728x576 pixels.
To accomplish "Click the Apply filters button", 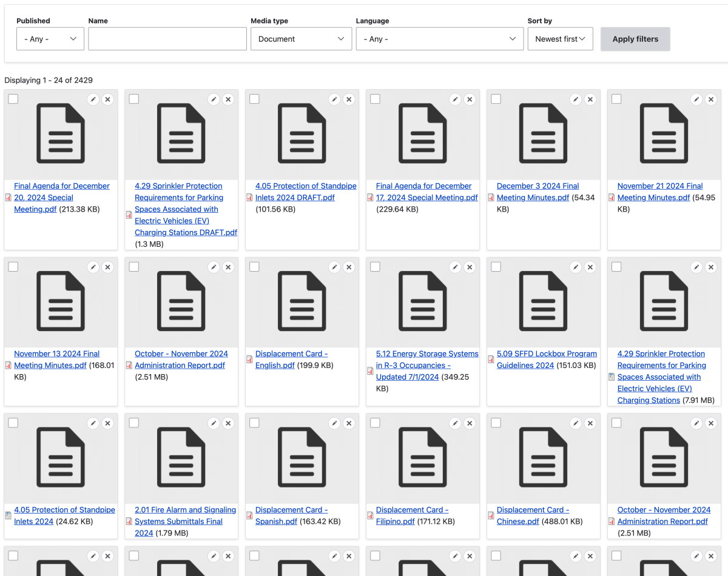I will (x=635, y=38).
